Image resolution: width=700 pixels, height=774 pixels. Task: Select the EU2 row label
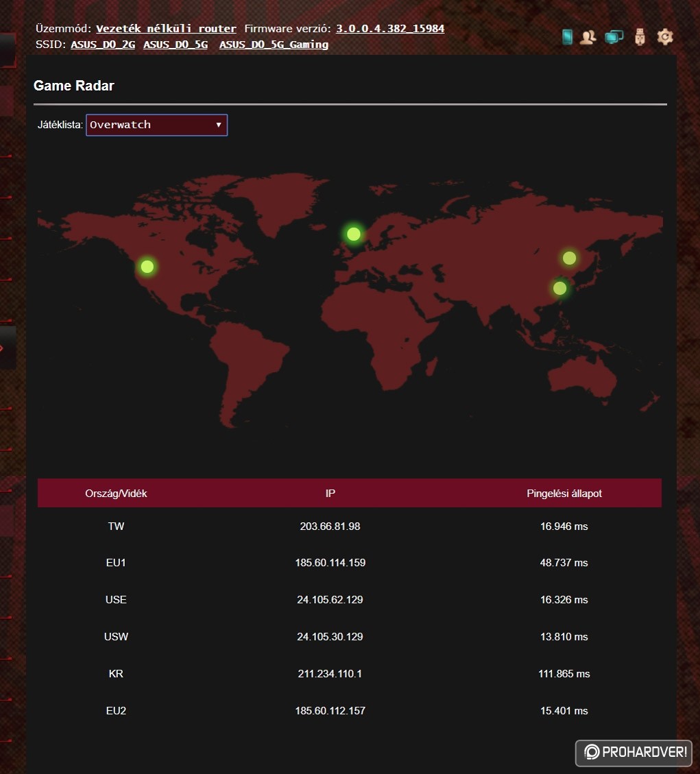(x=116, y=711)
